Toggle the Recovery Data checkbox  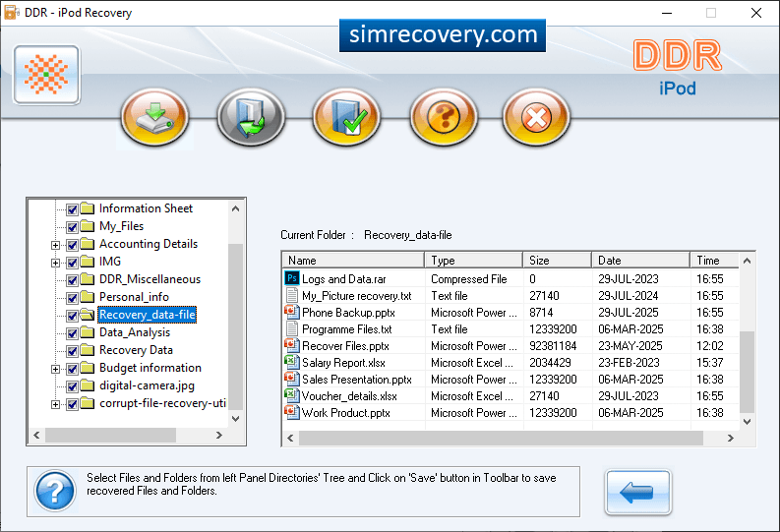coord(72,351)
